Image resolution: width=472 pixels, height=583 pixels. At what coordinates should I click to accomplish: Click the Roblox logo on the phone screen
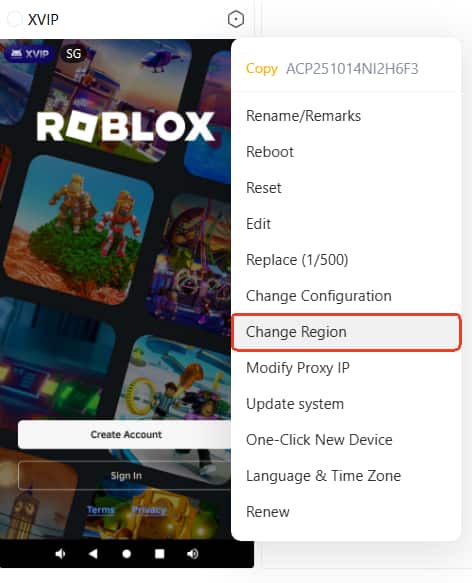pos(126,127)
